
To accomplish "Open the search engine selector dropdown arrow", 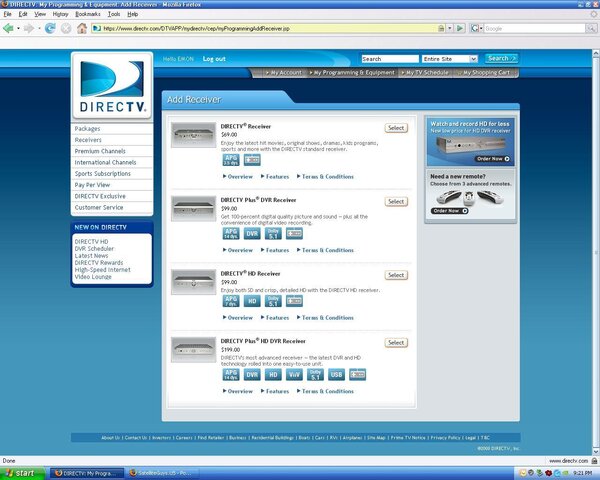I will pos(481,28).
